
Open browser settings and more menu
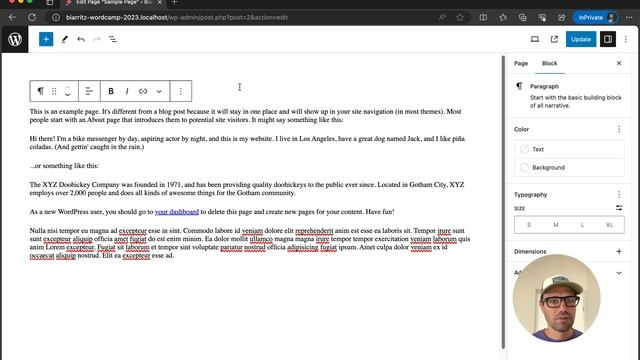629,17
